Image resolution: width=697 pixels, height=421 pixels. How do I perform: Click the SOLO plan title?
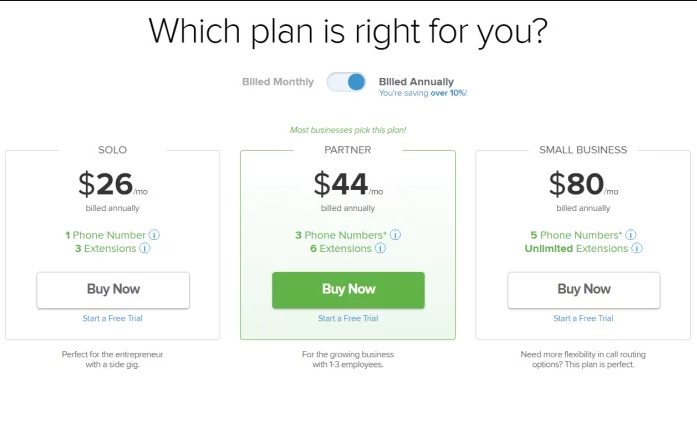(112, 150)
